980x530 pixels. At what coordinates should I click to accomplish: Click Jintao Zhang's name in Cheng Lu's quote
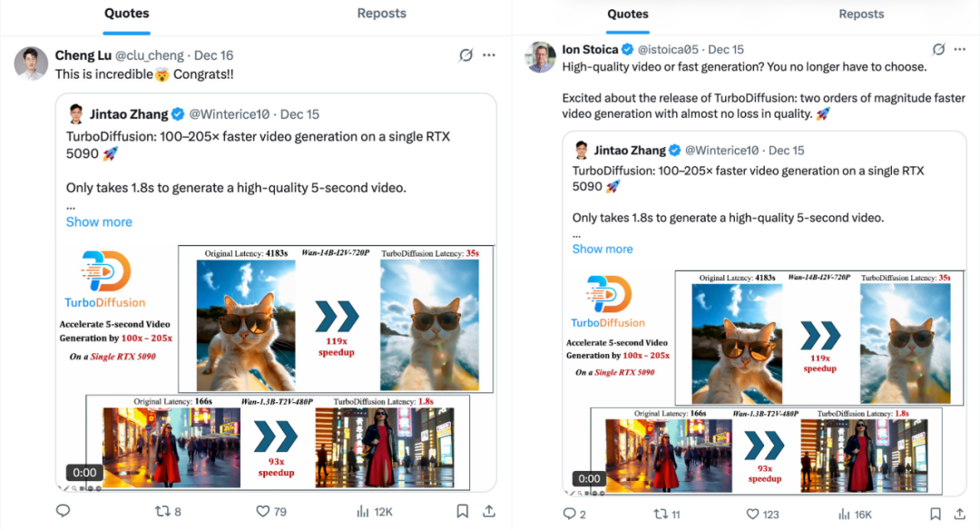click(129, 114)
